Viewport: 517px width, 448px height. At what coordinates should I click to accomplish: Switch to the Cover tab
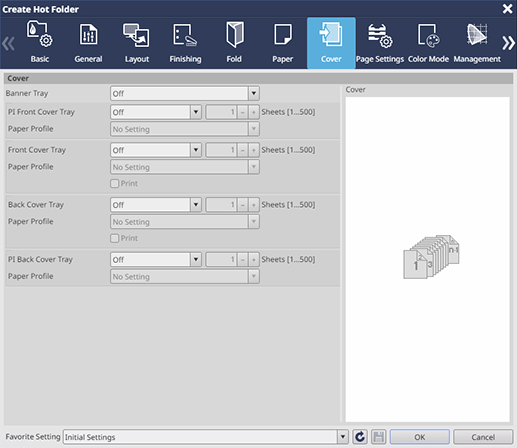click(x=331, y=43)
